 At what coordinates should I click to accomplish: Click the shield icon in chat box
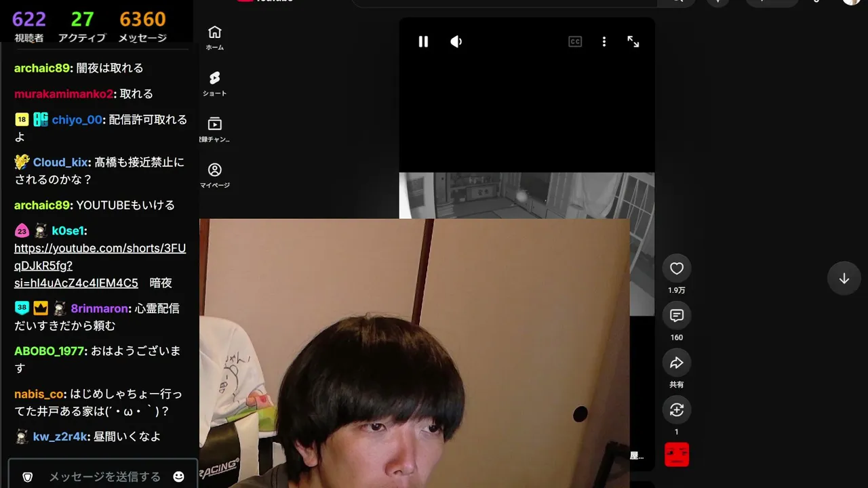pyautogui.click(x=28, y=476)
